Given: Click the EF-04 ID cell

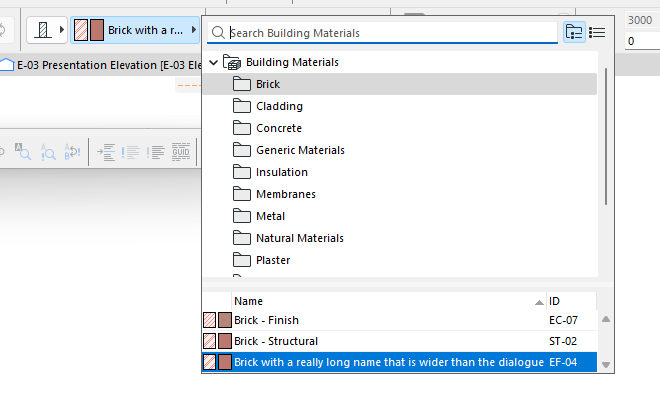Looking at the screenshot, I should tap(563, 362).
